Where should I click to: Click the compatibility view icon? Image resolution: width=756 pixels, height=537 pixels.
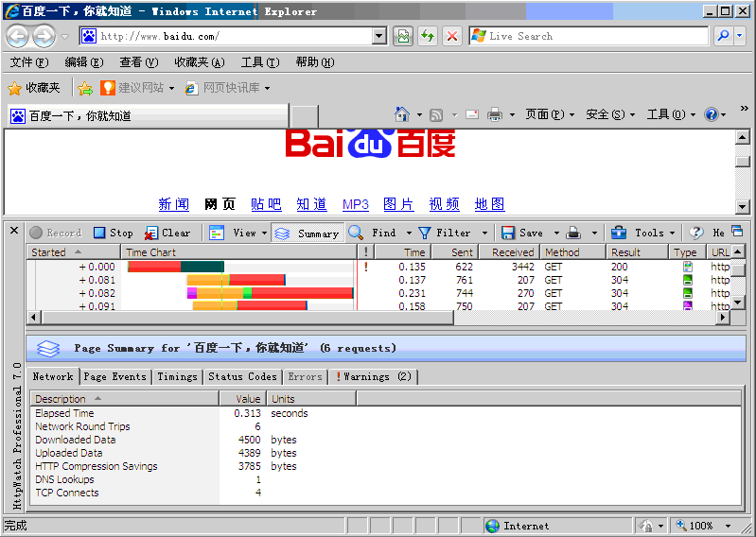[403, 36]
